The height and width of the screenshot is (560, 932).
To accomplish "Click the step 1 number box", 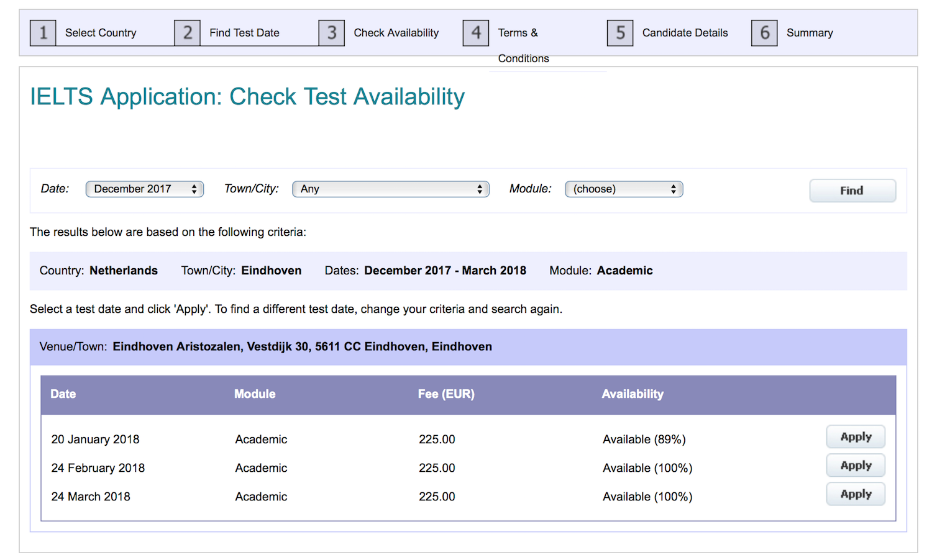I will [43, 33].
